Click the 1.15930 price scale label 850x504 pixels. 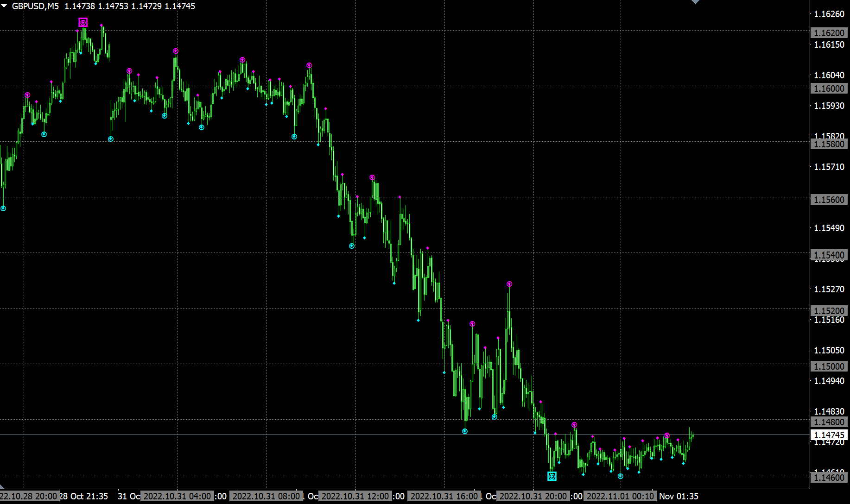click(829, 106)
